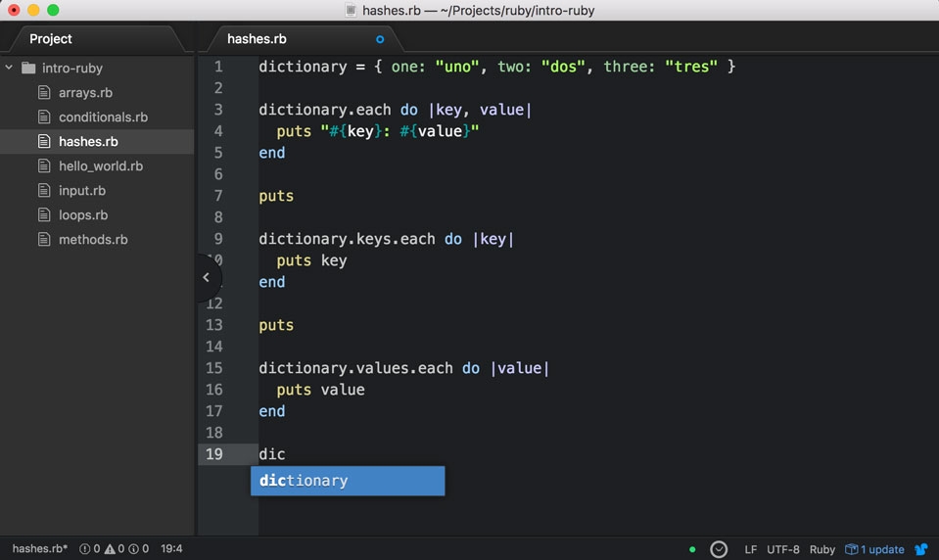The width and height of the screenshot is (939, 560).
Task: Select the hashes.rb editor tab
Action: point(257,39)
